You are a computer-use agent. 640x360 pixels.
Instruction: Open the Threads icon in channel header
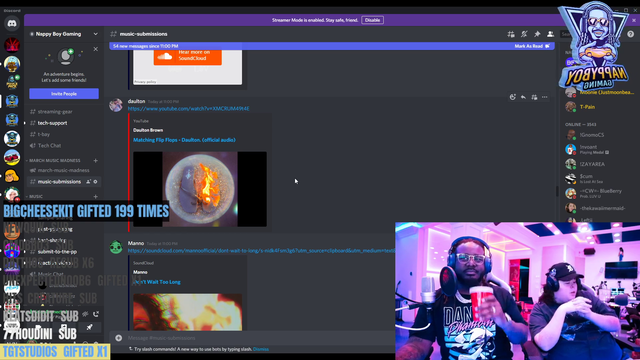click(511, 34)
